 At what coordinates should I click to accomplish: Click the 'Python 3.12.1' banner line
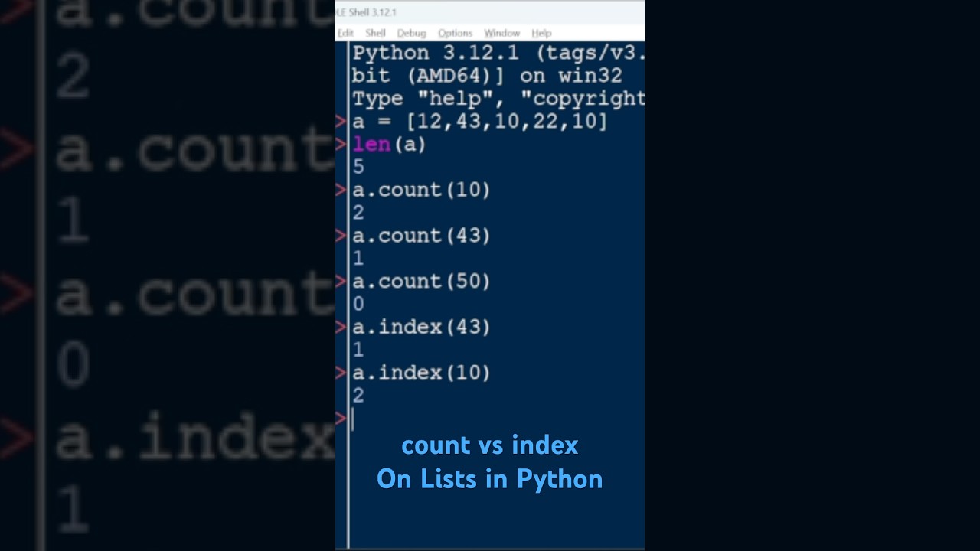(x=498, y=53)
